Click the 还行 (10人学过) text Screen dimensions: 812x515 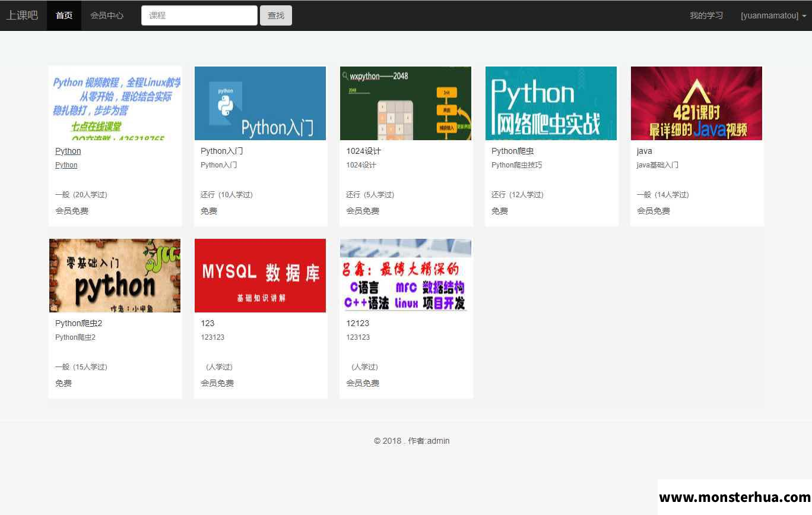coord(227,195)
